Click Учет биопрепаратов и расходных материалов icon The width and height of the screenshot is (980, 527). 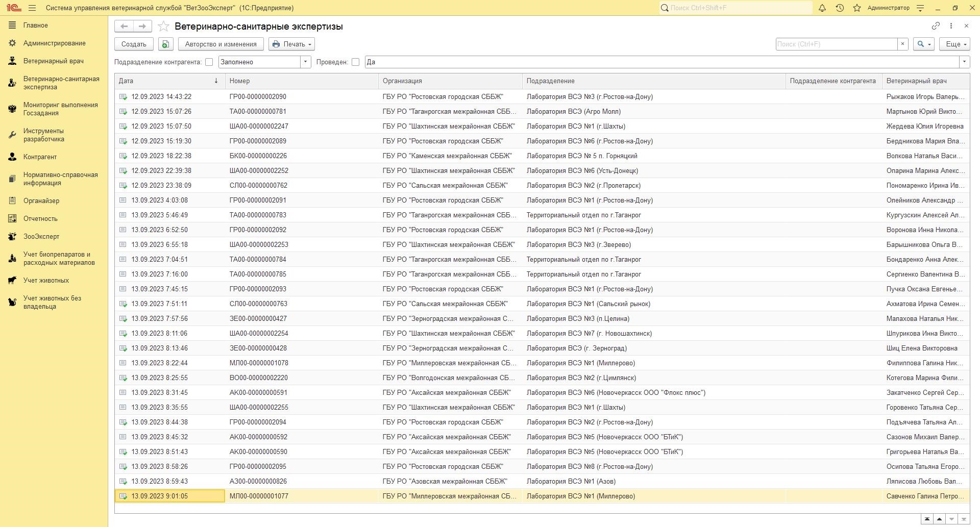(12, 258)
